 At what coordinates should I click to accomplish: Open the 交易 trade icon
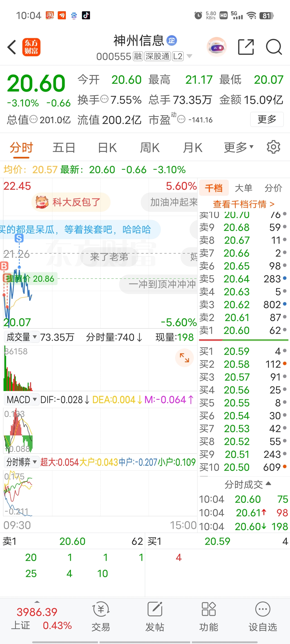(x=101, y=616)
